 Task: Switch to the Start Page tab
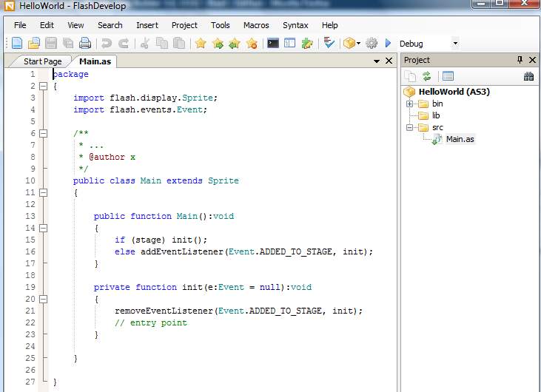[x=42, y=61]
